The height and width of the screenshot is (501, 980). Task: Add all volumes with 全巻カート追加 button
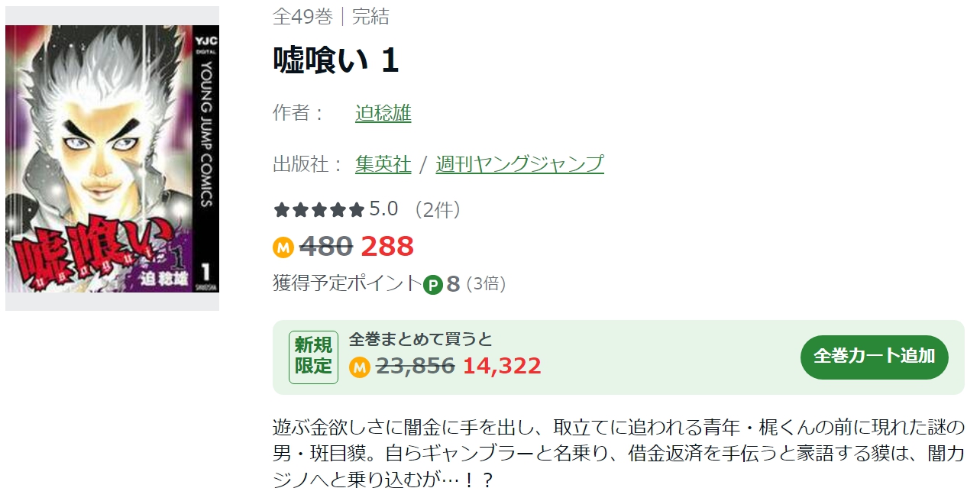[x=875, y=357]
